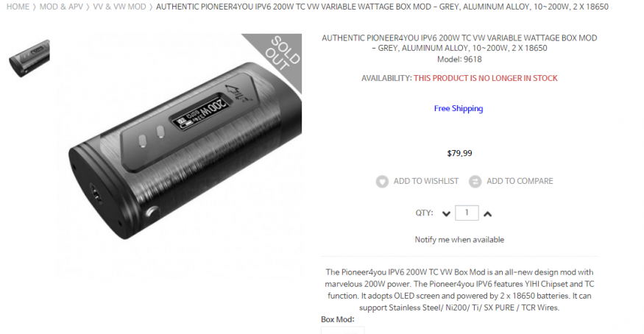Click the $79.99 price
Screen dimensions: 644x334
(459, 154)
